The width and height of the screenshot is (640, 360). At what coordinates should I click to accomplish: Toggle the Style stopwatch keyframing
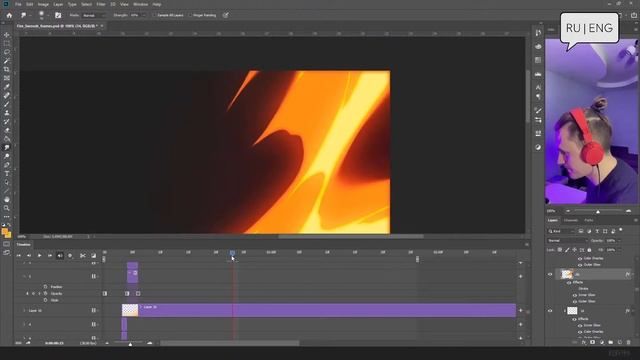[45, 300]
